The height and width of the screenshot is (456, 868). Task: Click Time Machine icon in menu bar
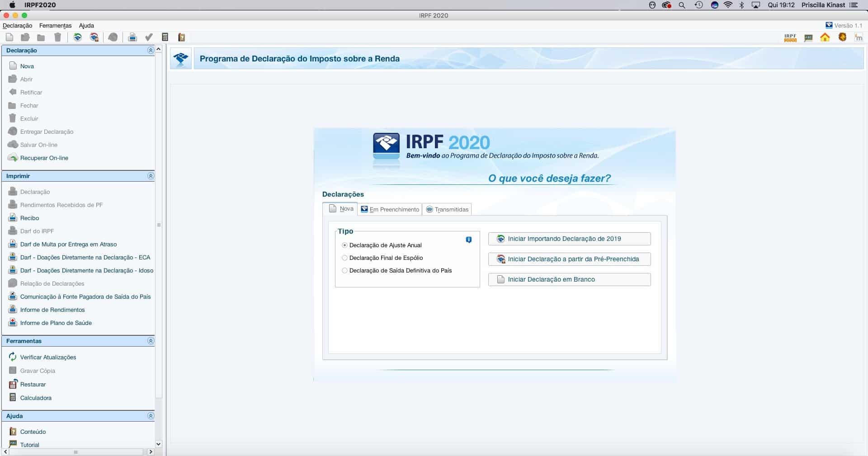coord(698,5)
